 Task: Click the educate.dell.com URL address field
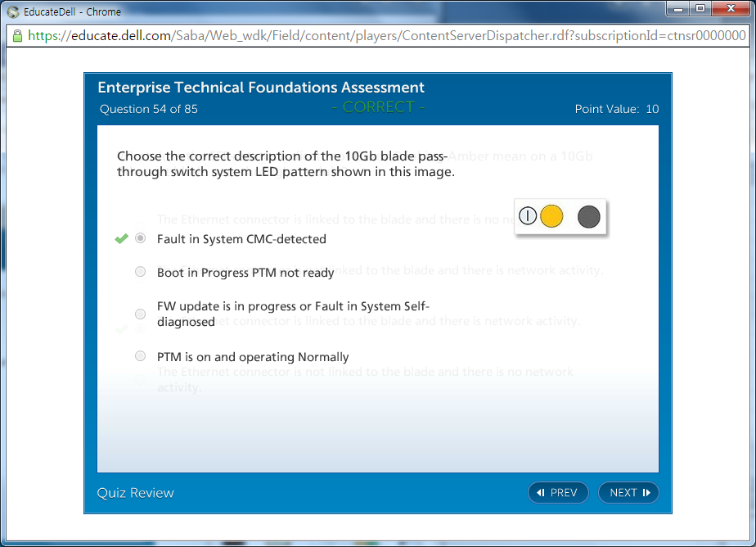(x=385, y=36)
